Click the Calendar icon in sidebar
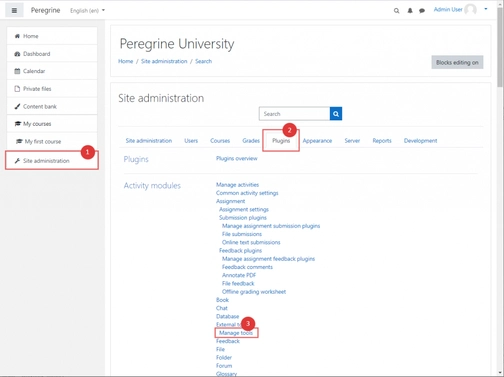 pos(17,71)
